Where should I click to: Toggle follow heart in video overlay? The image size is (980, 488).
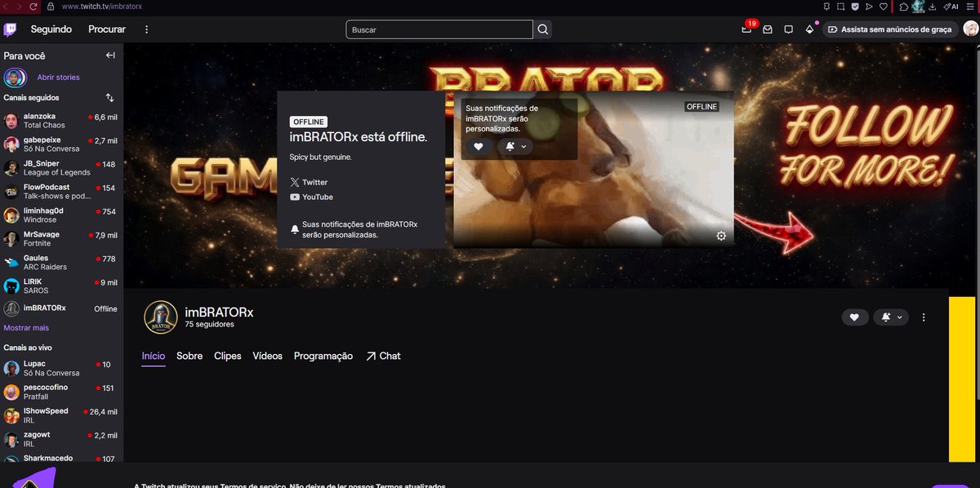(479, 147)
